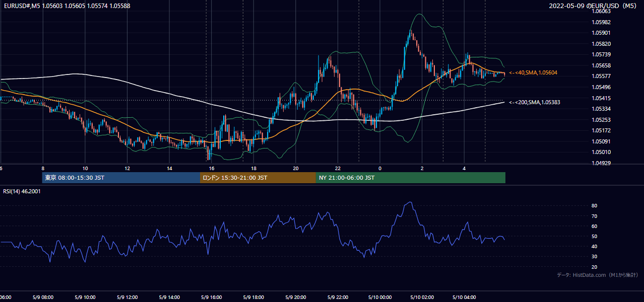The image size is (644, 302).
Task: Click the 5/9 22:00 time axis label
Action: pyautogui.click(x=337, y=297)
